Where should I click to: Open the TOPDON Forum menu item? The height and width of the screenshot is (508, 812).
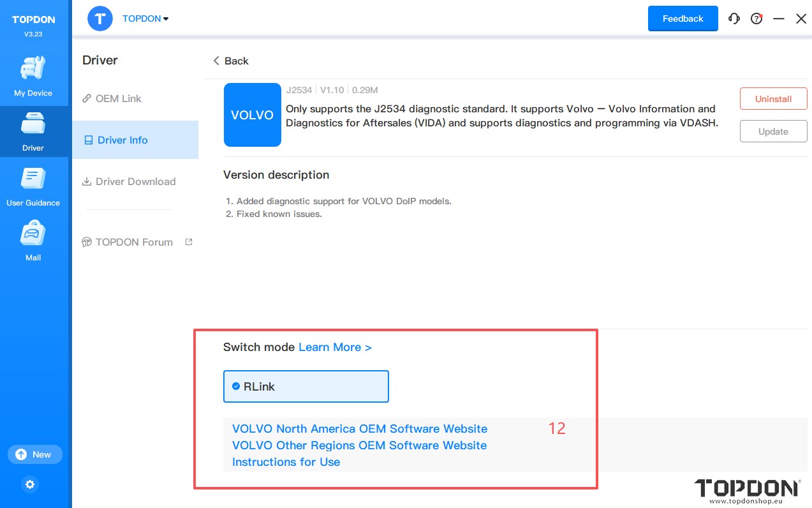(128, 242)
